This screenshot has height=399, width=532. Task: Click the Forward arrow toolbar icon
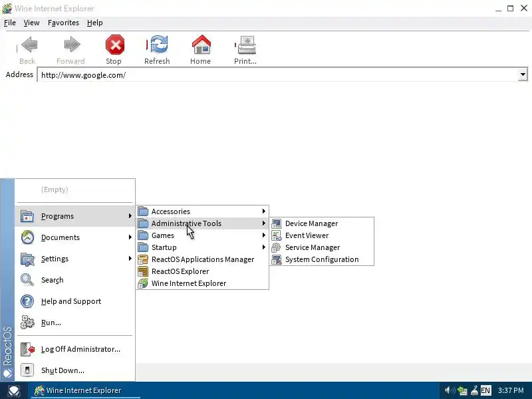pyautogui.click(x=72, y=45)
